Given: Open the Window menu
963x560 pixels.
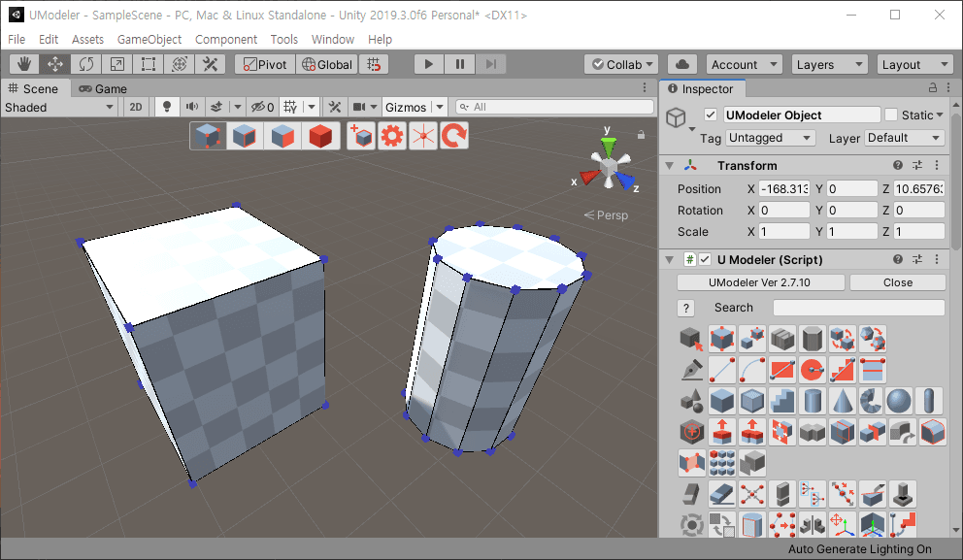Looking at the screenshot, I should 333,39.
